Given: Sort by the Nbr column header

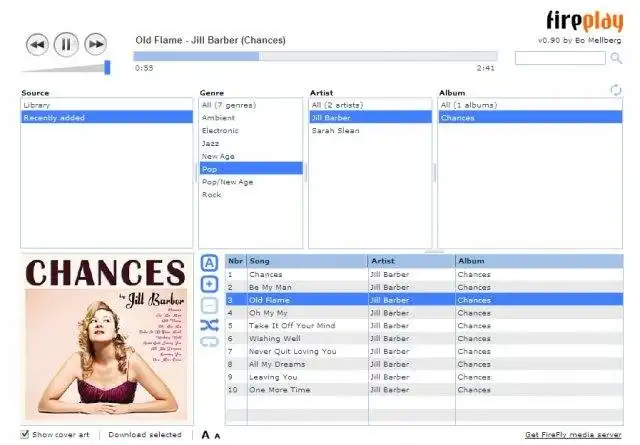Looking at the screenshot, I should [x=236, y=261].
